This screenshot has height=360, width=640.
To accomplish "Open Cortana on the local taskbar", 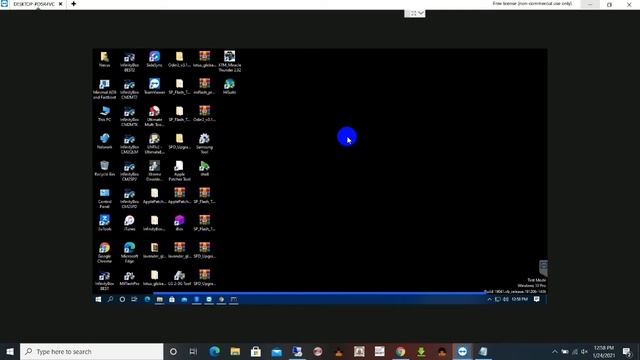I will [x=173, y=351].
